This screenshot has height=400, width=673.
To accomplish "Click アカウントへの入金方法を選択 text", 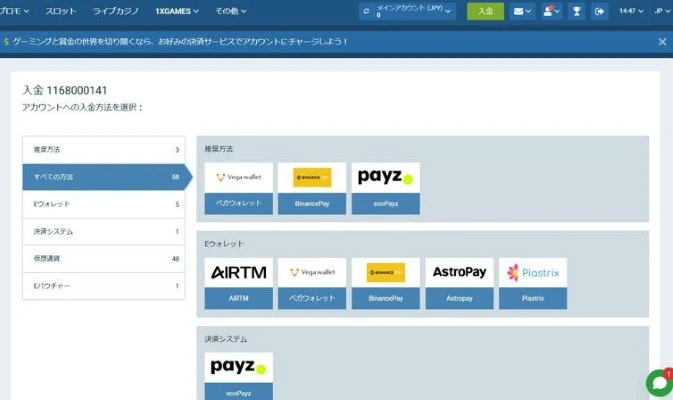I will (x=82, y=107).
